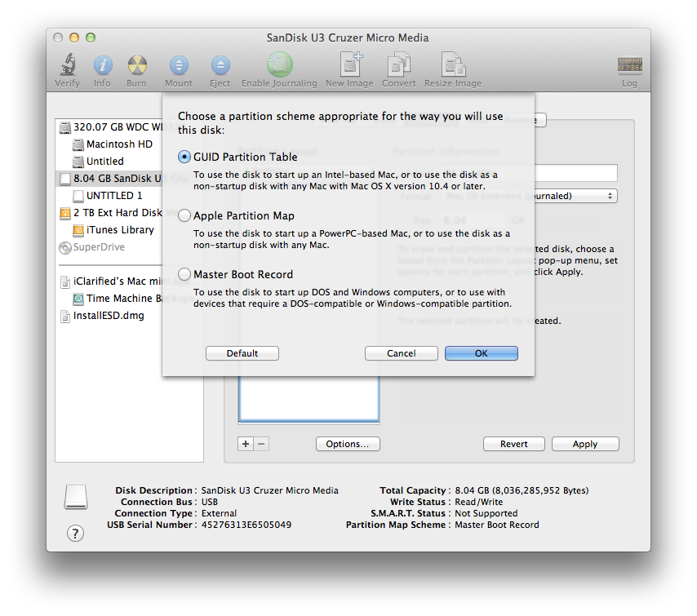Viewport: 697px width, 616px height.
Task: Click the Burn disc icon
Action: [137, 65]
